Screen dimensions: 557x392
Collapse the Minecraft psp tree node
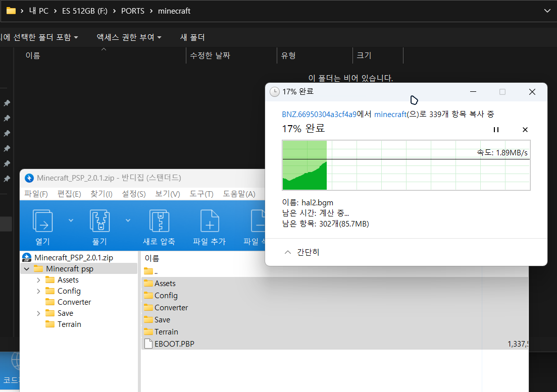pyautogui.click(x=27, y=269)
